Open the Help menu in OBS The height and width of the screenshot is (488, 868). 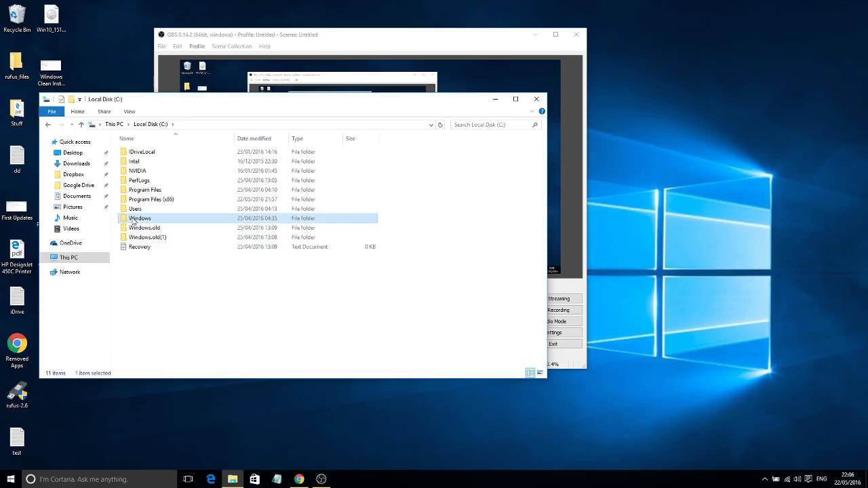264,46
